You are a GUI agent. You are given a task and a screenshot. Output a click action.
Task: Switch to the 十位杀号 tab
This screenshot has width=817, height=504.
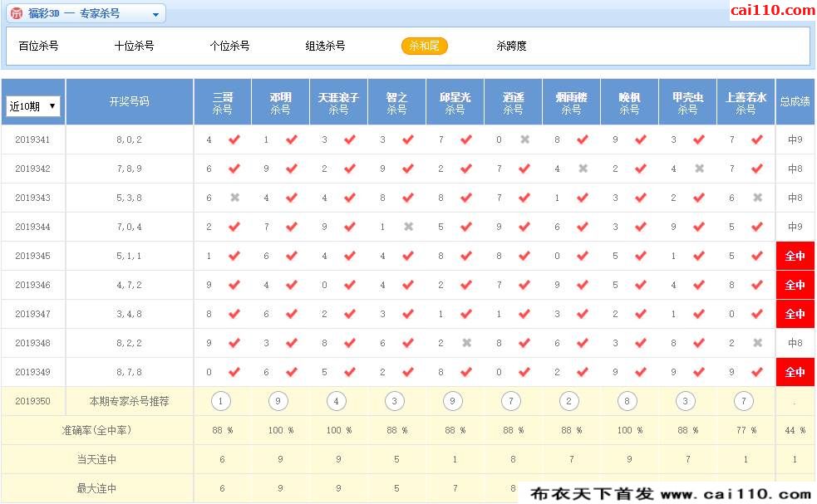point(135,46)
